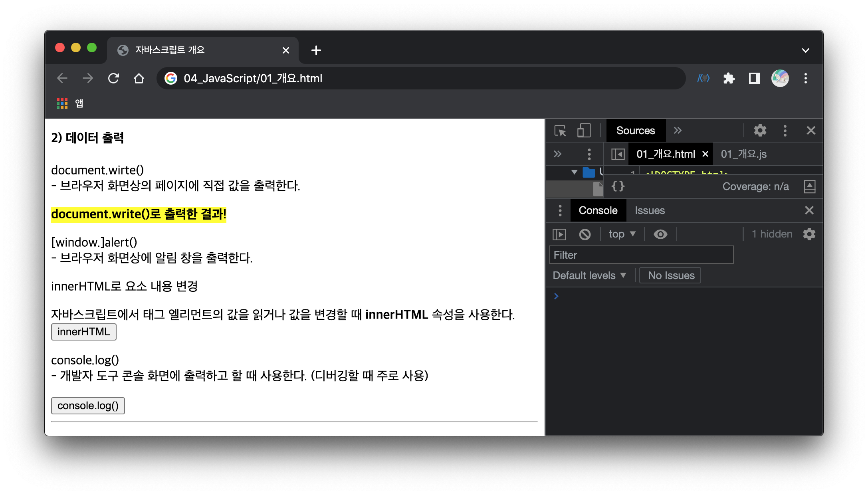Reload the page
Image resolution: width=868 pixels, height=495 pixels.
click(113, 78)
